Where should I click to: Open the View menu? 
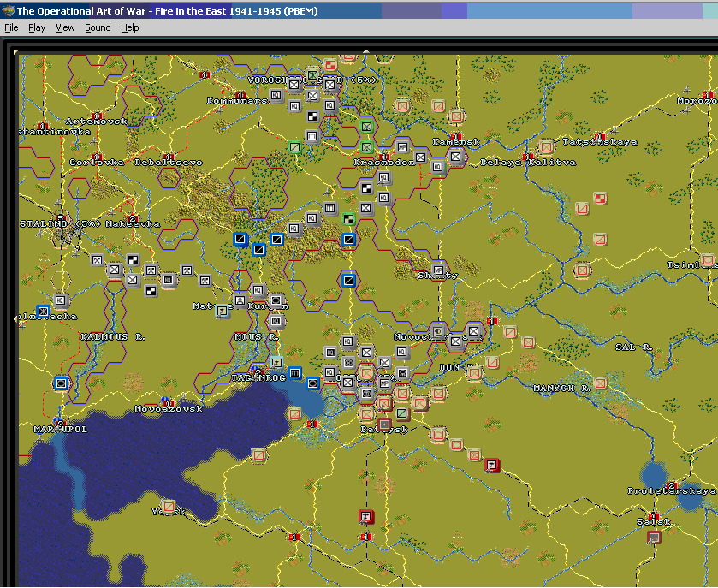(65, 27)
